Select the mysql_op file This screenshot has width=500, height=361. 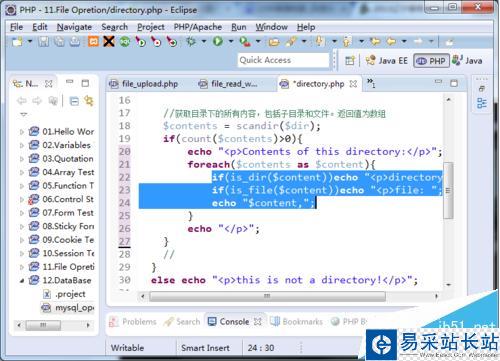pyautogui.click(x=68, y=307)
